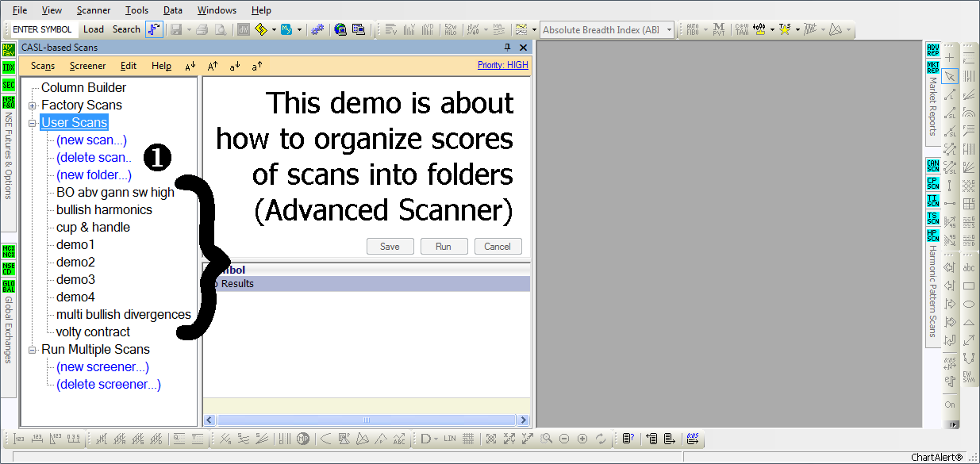Click the HP SCN harmonic scan icon
The image size is (980, 464).
pos(933,236)
